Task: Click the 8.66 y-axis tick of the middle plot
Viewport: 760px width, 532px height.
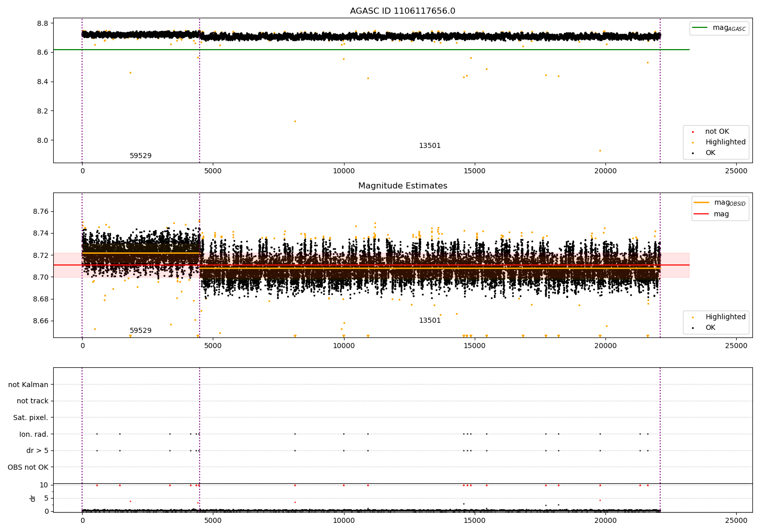Action: click(41, 321)
